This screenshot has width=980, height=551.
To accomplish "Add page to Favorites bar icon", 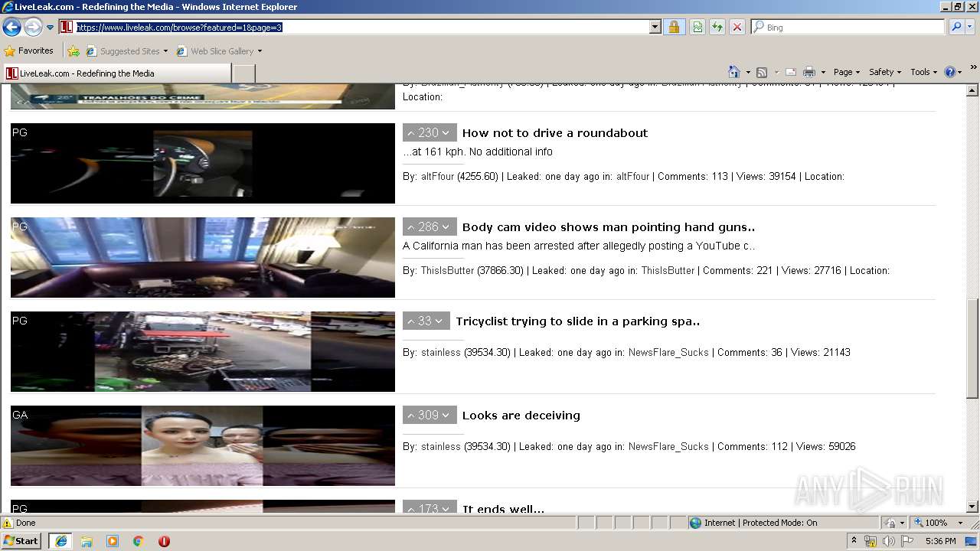I will pos(73,51).
